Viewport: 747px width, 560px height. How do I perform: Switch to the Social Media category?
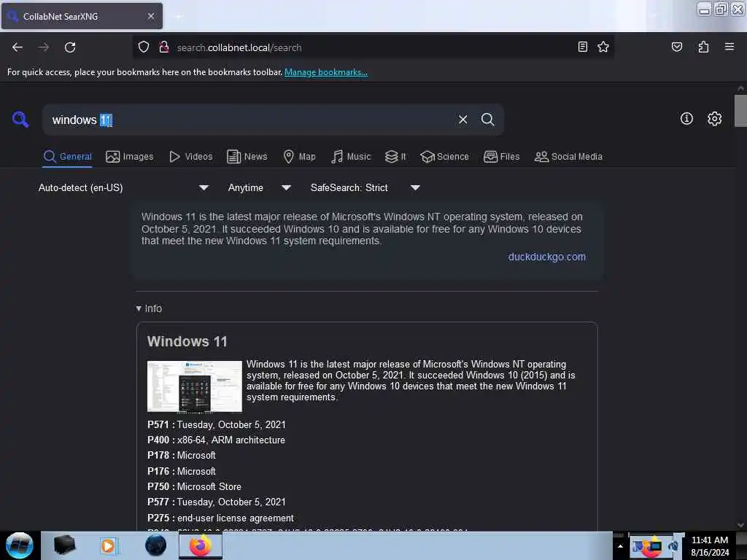pyautogui.click(x=568, y=157)
